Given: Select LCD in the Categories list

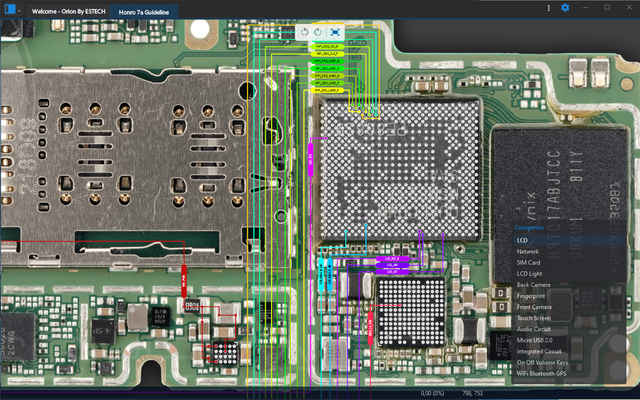Looking at the screenshot, I should [x=522, y=240].
